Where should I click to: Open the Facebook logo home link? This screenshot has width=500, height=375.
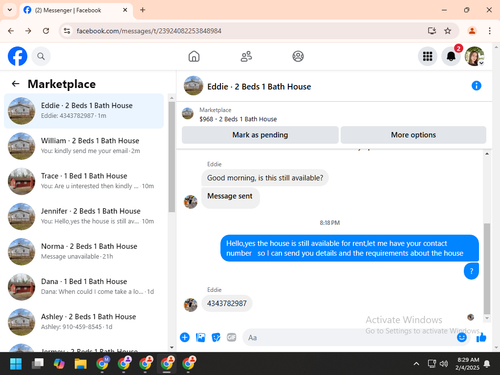pyautogui.click(x=17, y=56)
